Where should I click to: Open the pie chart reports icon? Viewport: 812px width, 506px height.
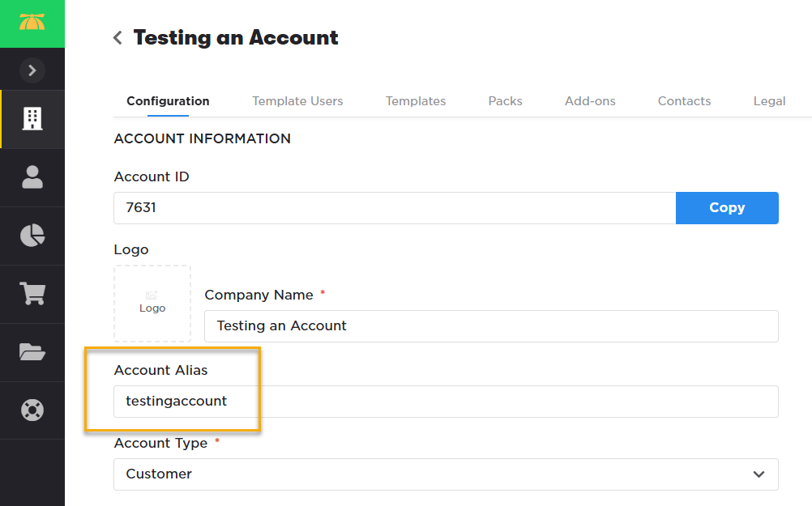[x=32, y=236]
